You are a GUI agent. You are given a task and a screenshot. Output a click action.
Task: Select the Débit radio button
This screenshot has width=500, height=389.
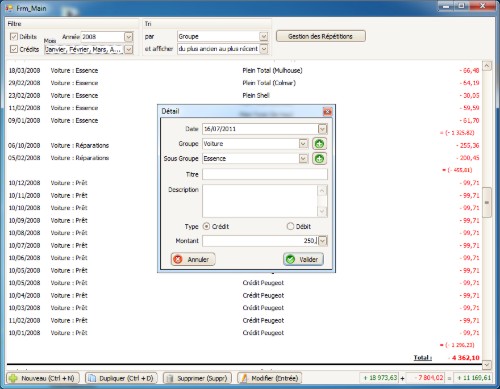click(x=290, y=226)
